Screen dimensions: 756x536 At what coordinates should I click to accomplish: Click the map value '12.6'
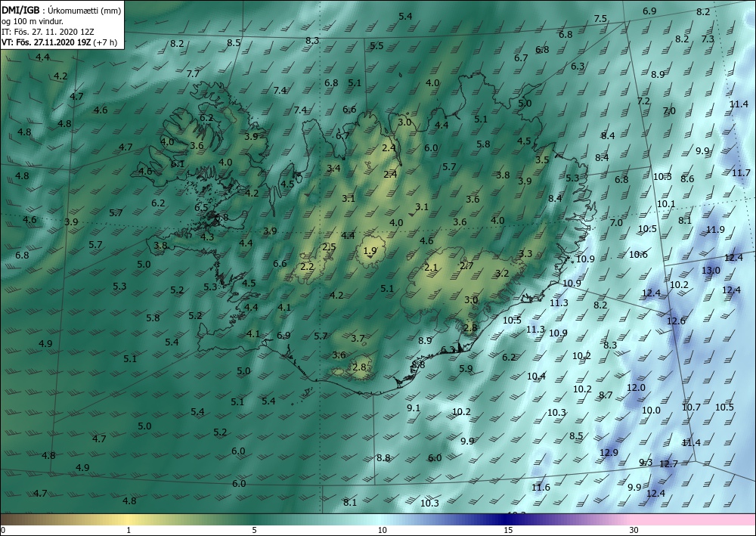[x=676, y=321]
